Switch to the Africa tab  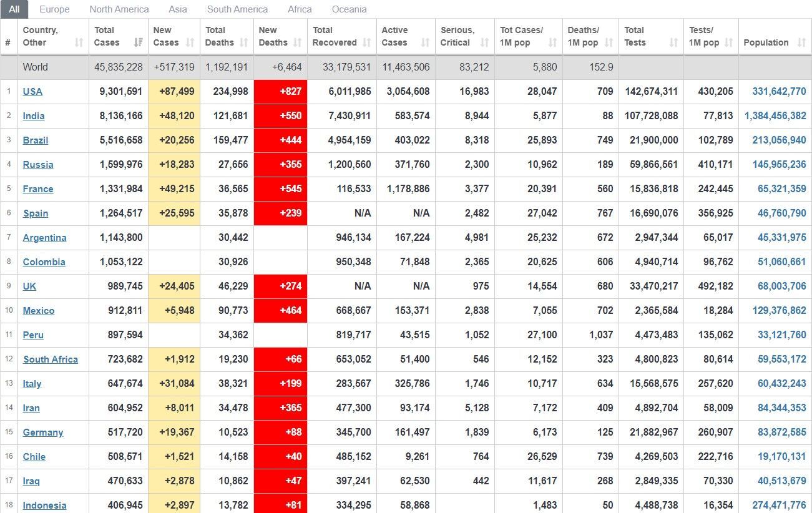[300, 9]
